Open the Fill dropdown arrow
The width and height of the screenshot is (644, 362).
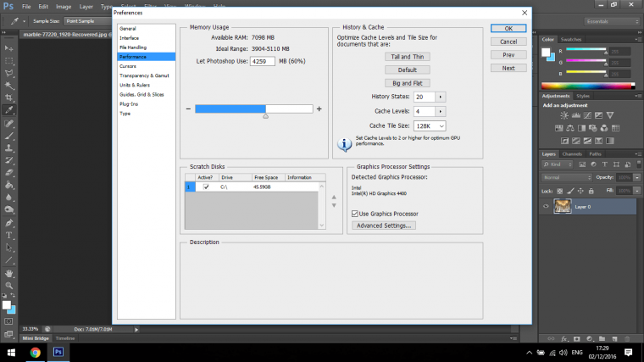[637, 191]
